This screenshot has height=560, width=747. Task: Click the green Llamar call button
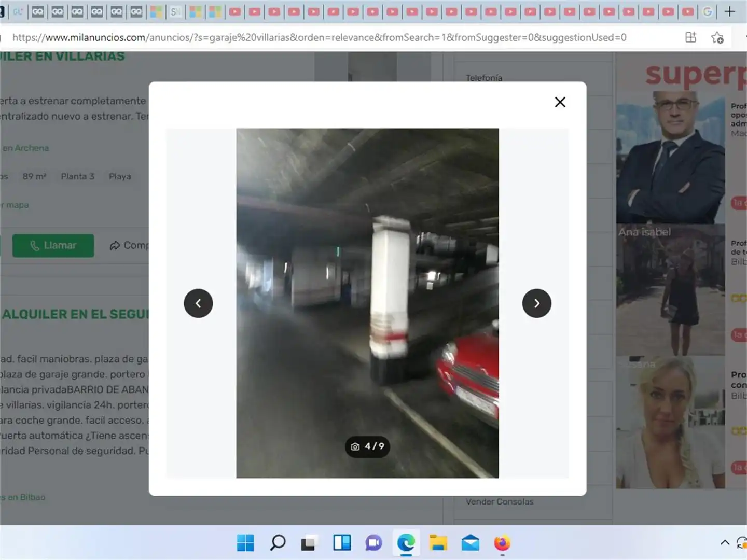point(53,245)
